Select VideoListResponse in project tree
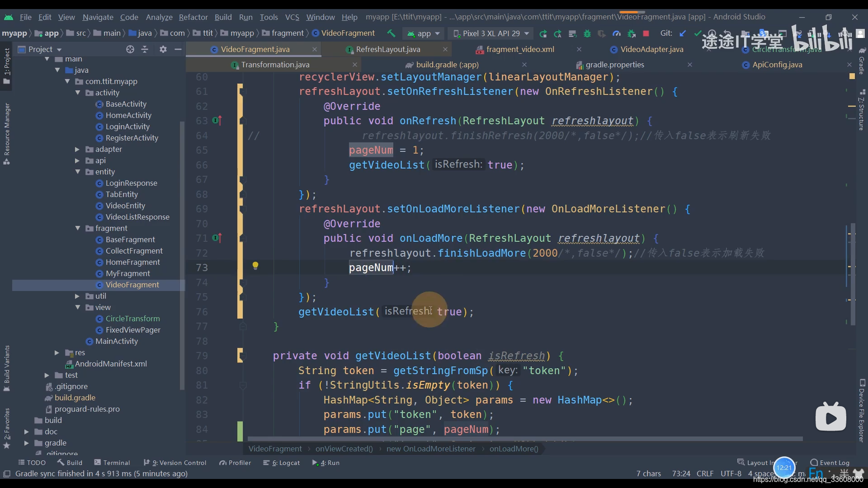This screenshot has height=488, width=868. [x=137, y=217]
